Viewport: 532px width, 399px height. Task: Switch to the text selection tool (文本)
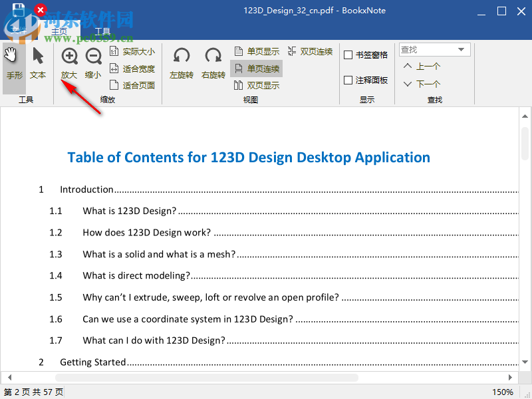pos(38,63)
